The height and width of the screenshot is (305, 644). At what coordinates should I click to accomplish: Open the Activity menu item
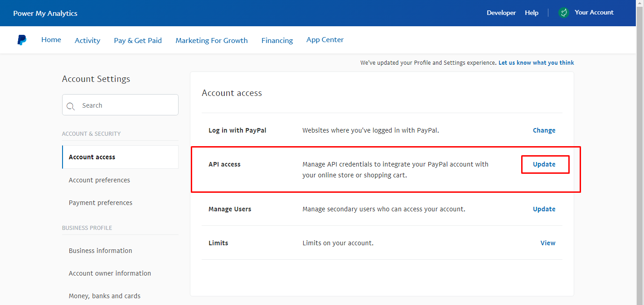point(87,41)
